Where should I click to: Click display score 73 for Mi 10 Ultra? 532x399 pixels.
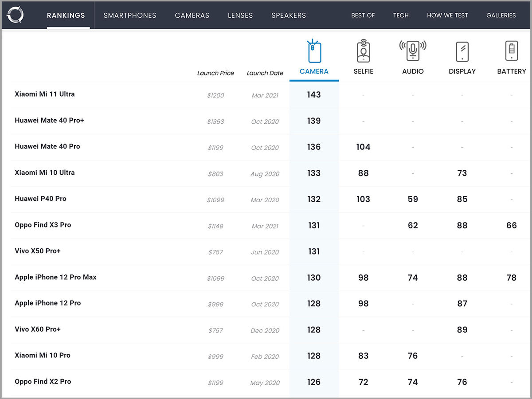coord(462,173)
